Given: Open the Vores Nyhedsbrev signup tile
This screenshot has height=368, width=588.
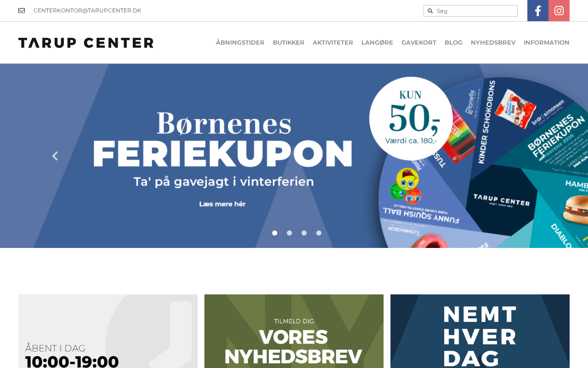Looking at the screenshot, I should point(294,331).
